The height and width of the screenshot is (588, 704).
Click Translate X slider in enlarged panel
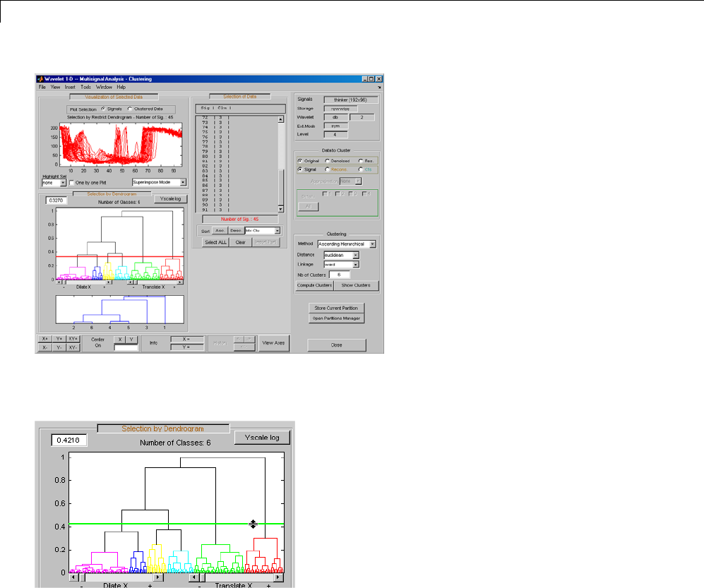[236, 577]
